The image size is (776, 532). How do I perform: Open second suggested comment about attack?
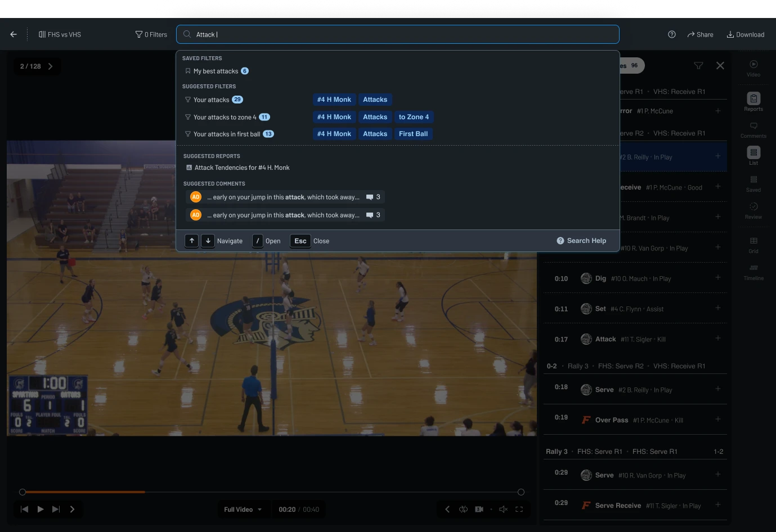[285, 215]
